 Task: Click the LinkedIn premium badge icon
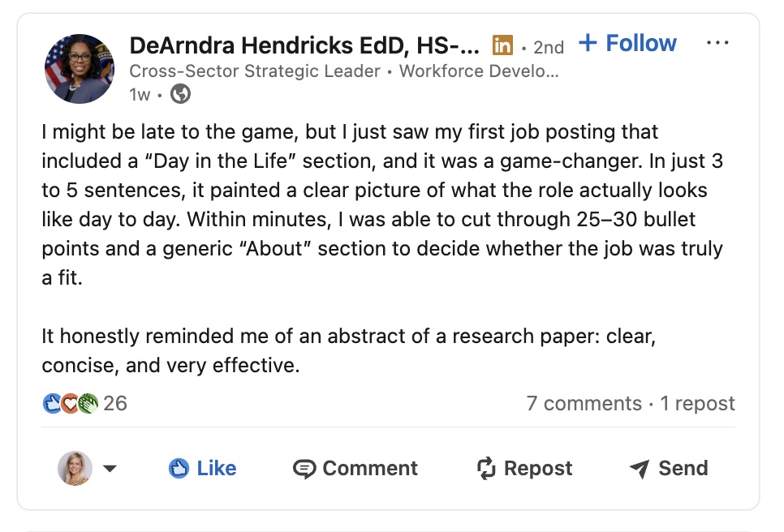[503, 45]
